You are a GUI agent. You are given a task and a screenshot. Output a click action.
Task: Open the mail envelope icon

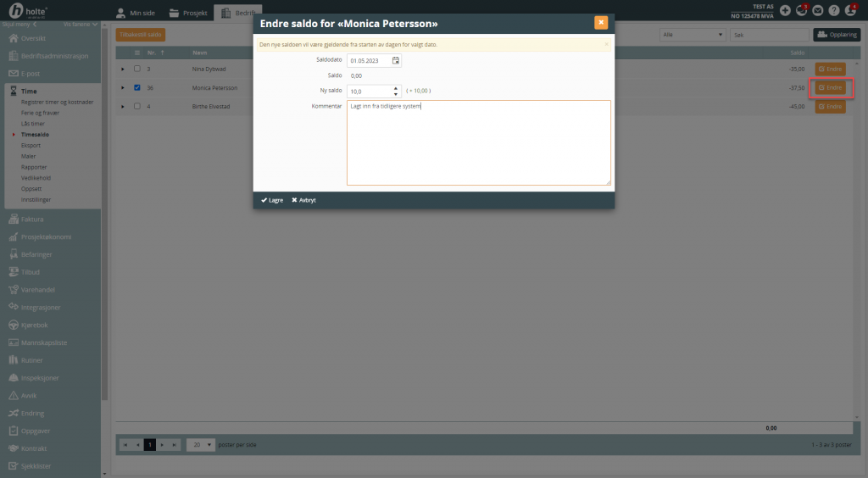click(818, 10)
